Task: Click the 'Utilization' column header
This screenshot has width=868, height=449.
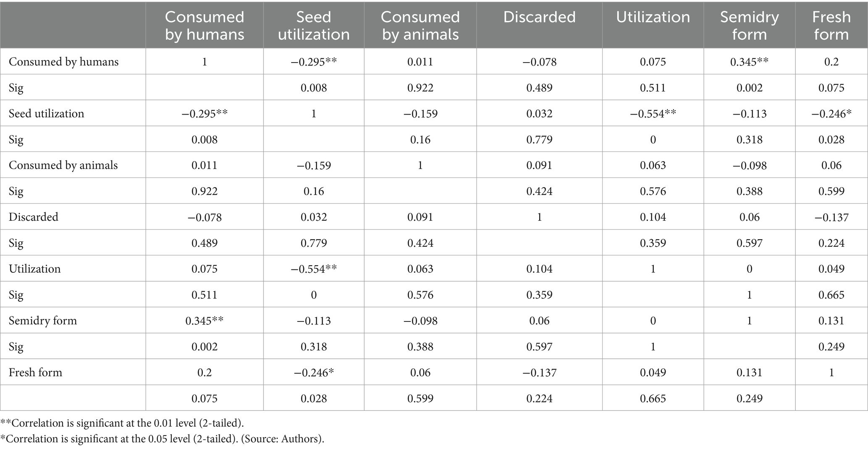Action: 653,17
